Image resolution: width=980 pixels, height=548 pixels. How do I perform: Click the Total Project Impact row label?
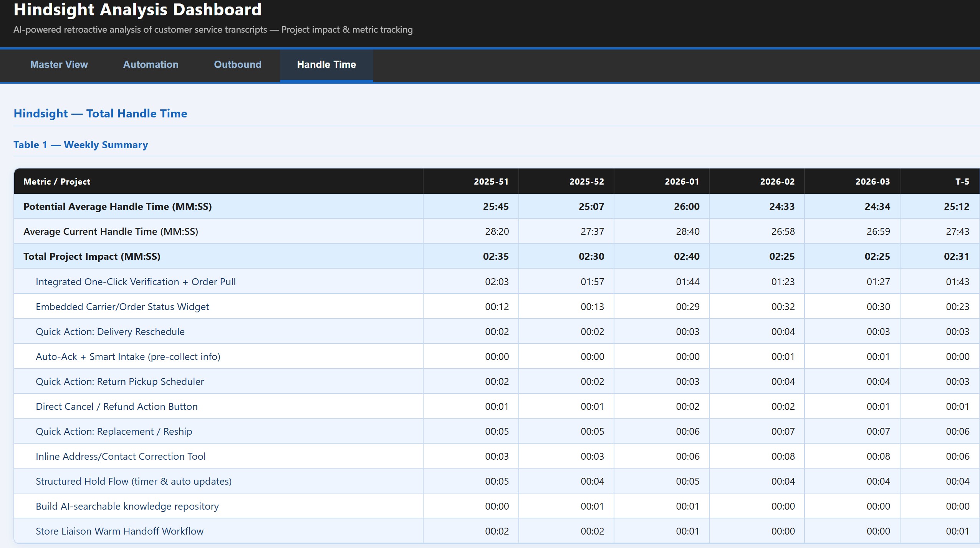click(x=92, y=256)
